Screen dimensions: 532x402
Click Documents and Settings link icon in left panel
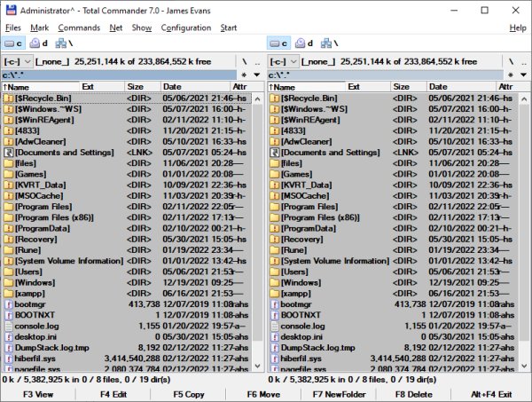[8, 153]
